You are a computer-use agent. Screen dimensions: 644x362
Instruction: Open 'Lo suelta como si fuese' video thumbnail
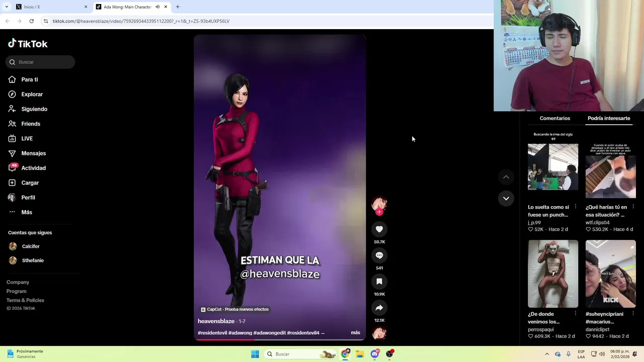tap(553, 166)
